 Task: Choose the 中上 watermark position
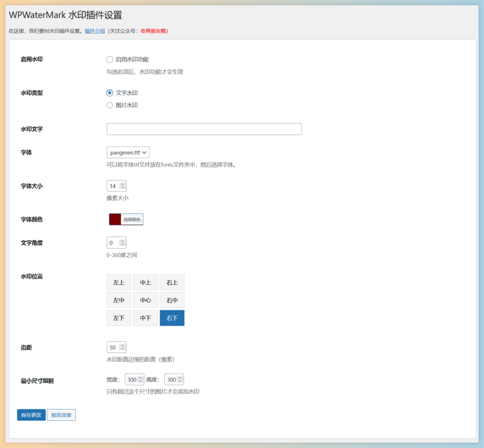coord(145,282)
